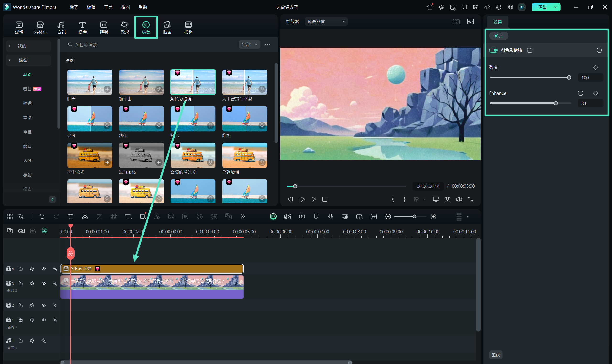
Task: Open the 素材庫 stock library panel
Action: pyautogui.click(x=40, y=27)
